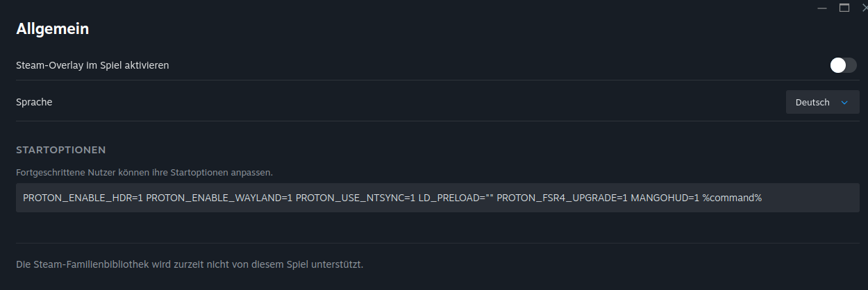Open the Deutsch language dropdown

pos(822,102)
